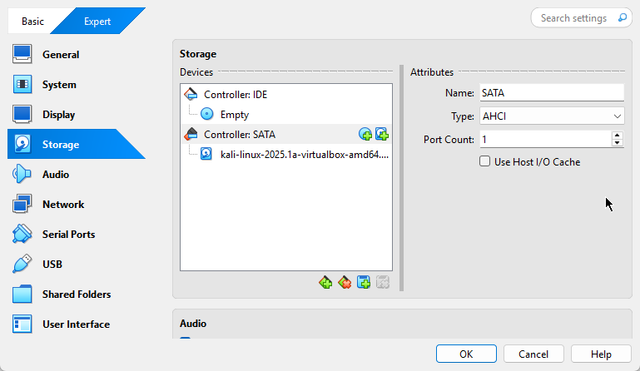Open the Network settings label
This screenshot has height=371, width=640.
(63, 204)
